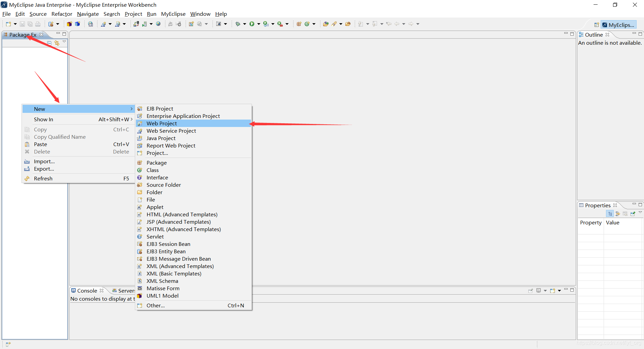Choose EJB3 Session Bean in submenu
The width and height of the screenshot is (644, 349).
pos(193,244)
